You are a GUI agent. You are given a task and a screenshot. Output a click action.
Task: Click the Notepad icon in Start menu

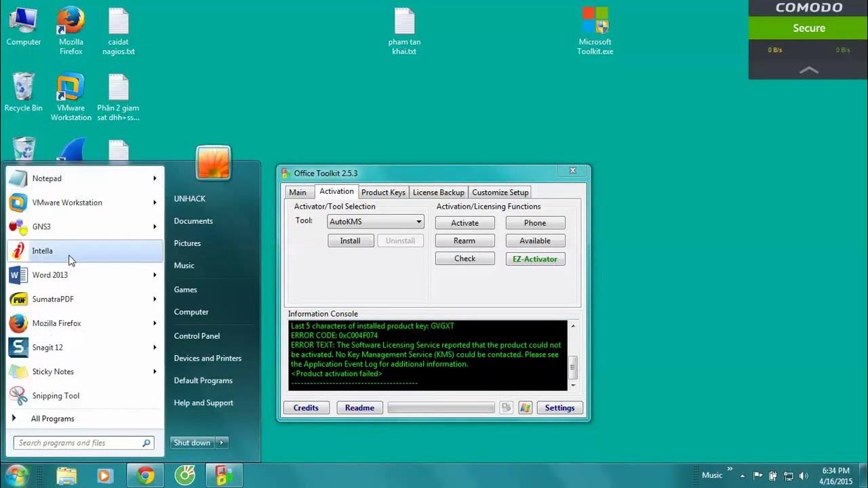pos(18,178)
